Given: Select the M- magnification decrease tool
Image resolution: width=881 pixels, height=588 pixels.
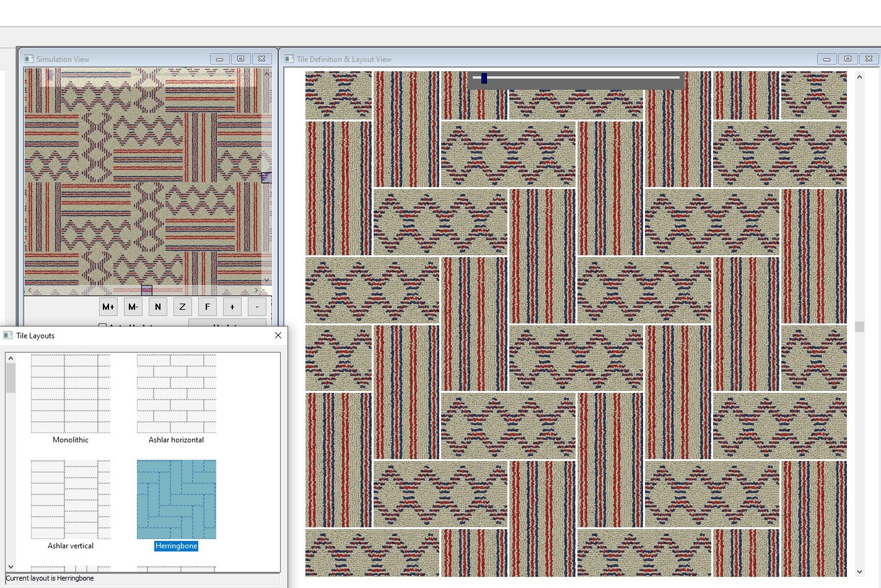Looking at the screenshot, I should [x=133, y=306].
